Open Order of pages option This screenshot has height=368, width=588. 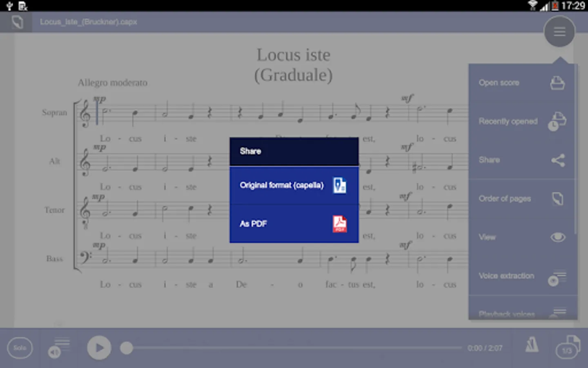[522, 199]
